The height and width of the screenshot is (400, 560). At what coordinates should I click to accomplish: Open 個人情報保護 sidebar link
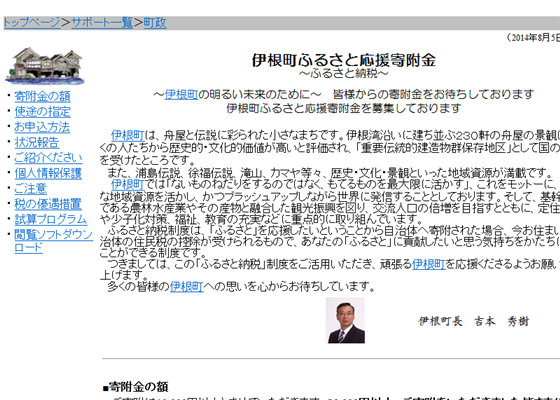coord(48,173)
